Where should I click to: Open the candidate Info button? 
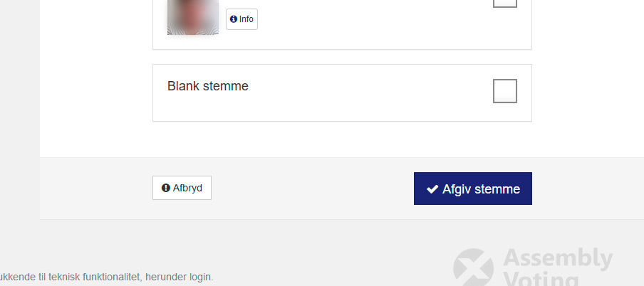tap(242, 19)
